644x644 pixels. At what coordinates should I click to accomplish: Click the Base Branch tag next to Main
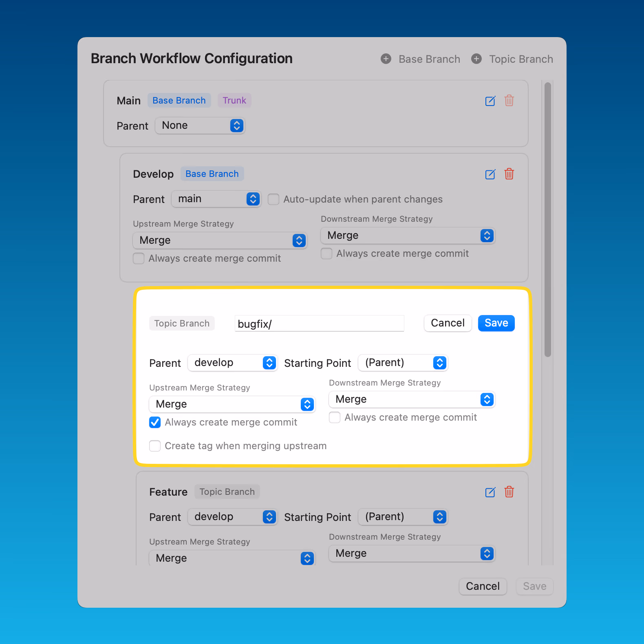point(179,100)
